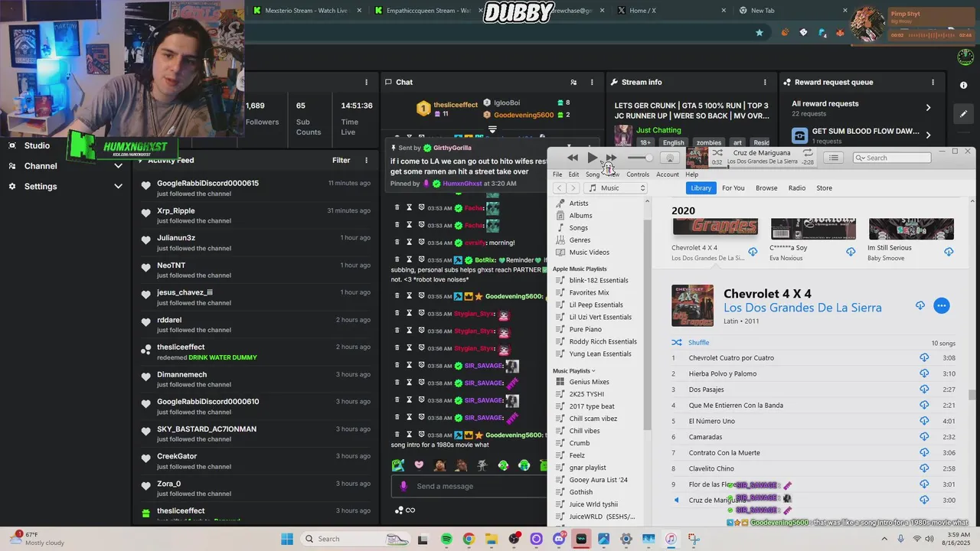Collapse the Music Playlists section header
Viewport: 980px width, 551px height.
click(x=573, y=371)
